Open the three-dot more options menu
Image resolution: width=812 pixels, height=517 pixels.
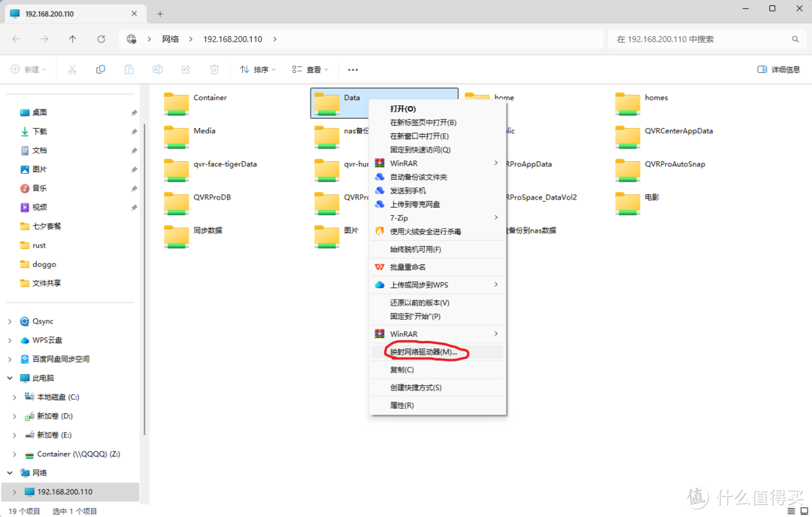[x=353, y=69]
